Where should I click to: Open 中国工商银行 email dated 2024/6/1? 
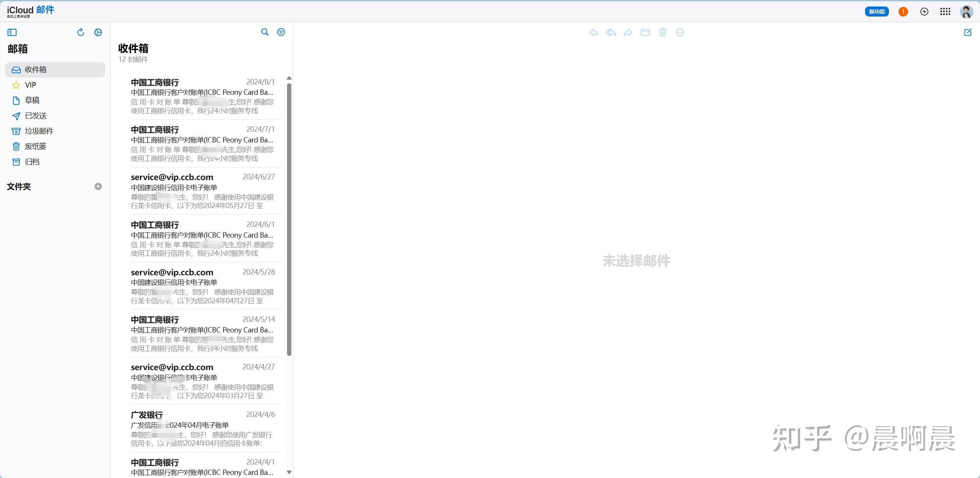[203, 238]
